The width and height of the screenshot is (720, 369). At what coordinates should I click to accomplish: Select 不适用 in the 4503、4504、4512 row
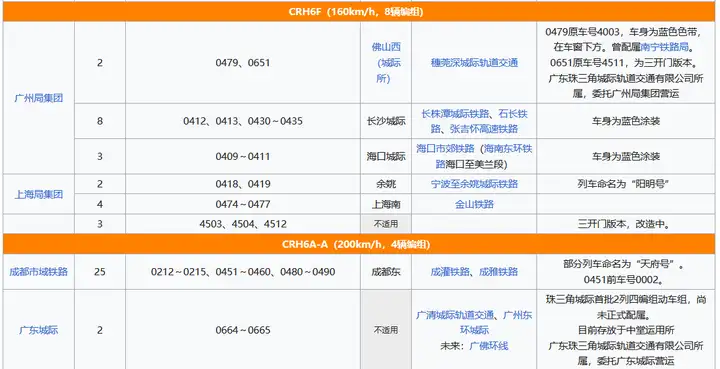click(x=386, y=224)
